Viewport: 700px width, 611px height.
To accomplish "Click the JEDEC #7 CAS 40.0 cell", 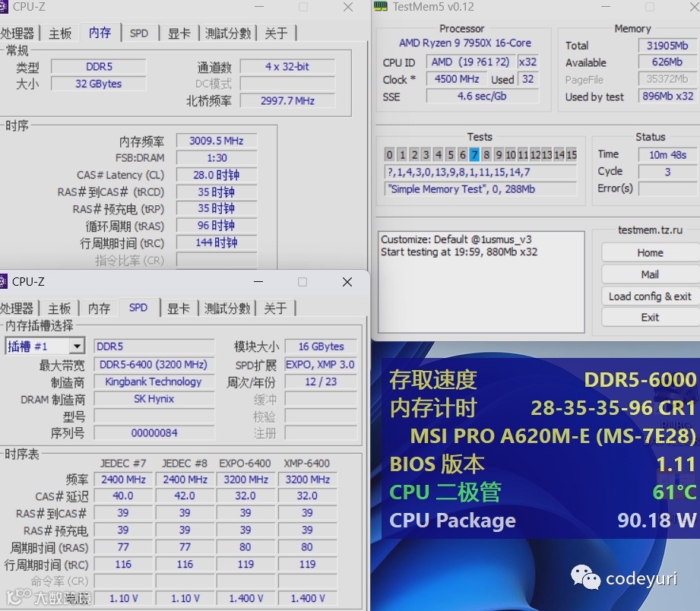I will coord(123,495).
